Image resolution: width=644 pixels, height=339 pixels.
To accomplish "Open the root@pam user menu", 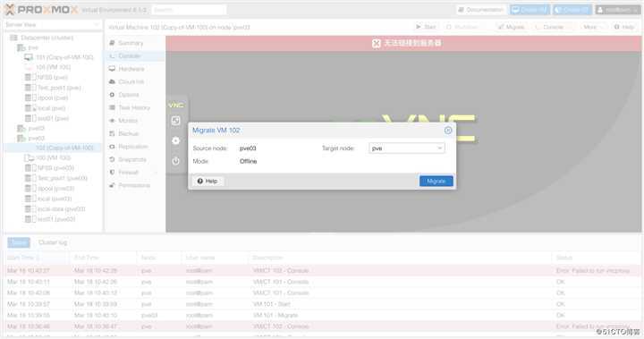I will pos(617,10).
